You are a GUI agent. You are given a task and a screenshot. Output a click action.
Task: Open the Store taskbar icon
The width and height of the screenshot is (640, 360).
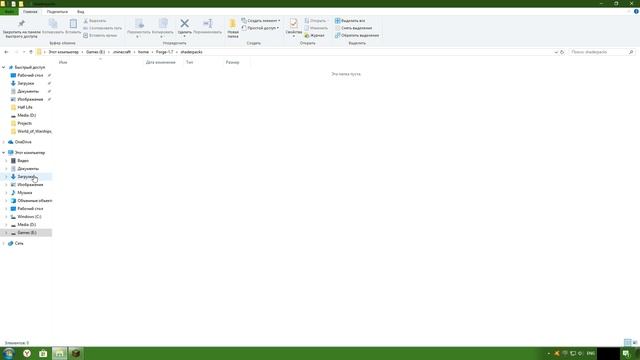pos(43,353)
